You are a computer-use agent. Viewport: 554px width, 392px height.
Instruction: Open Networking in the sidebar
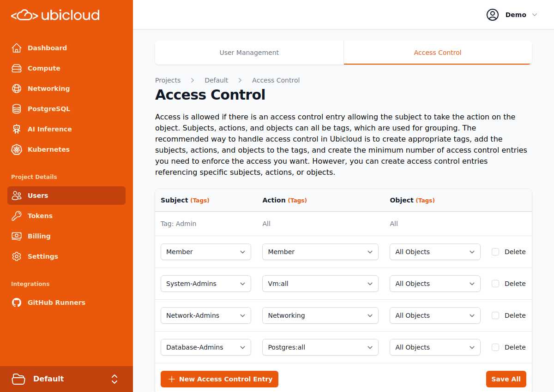click(66, 89)
